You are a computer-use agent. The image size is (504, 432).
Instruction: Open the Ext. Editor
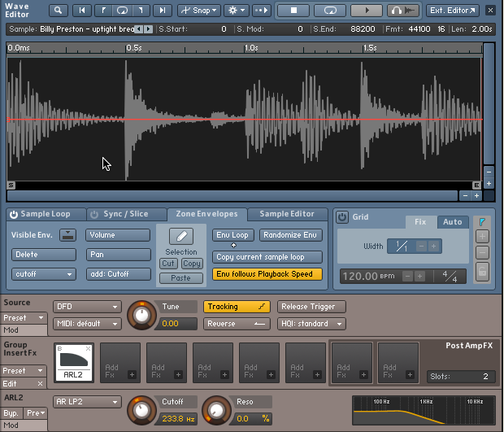click(453, 11)
